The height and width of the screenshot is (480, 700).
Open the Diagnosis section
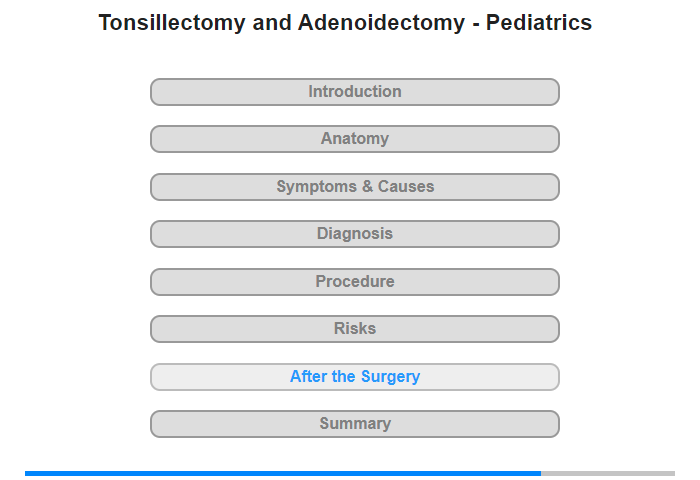pos(355,234)
